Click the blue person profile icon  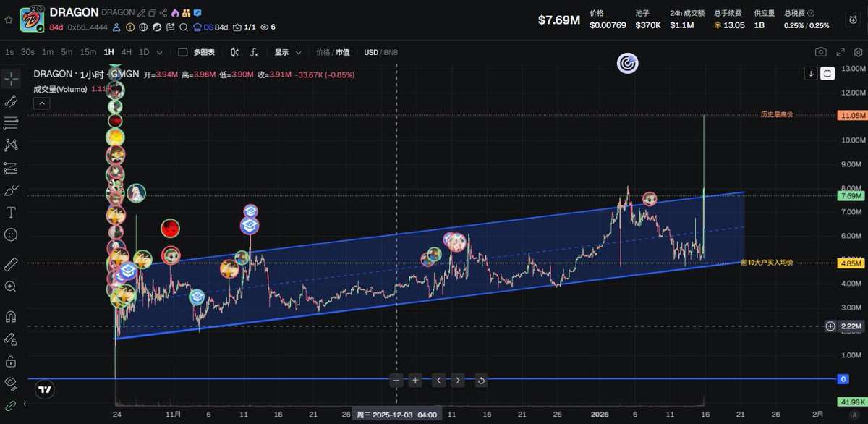pyautogui.click(x=116, y=27)
